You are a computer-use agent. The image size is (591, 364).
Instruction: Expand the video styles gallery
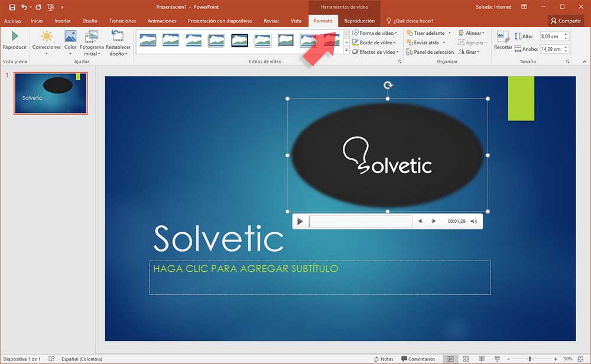pos(346,51)
